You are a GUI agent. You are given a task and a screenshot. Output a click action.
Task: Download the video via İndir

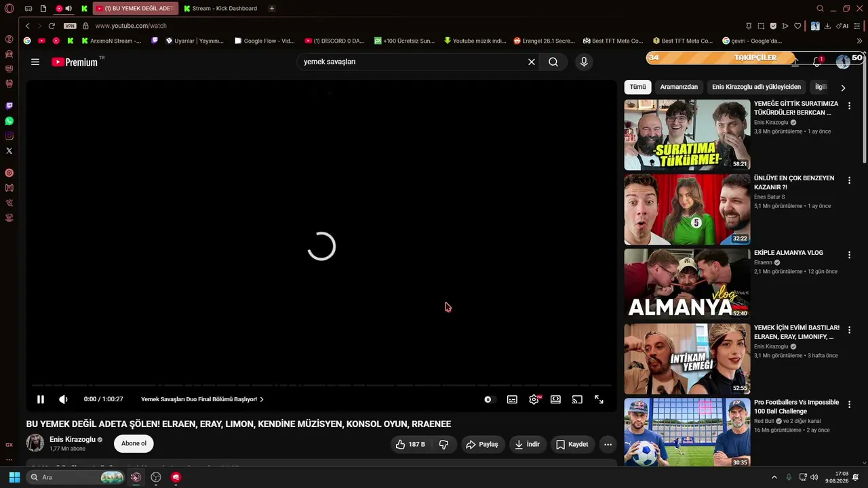527,444
